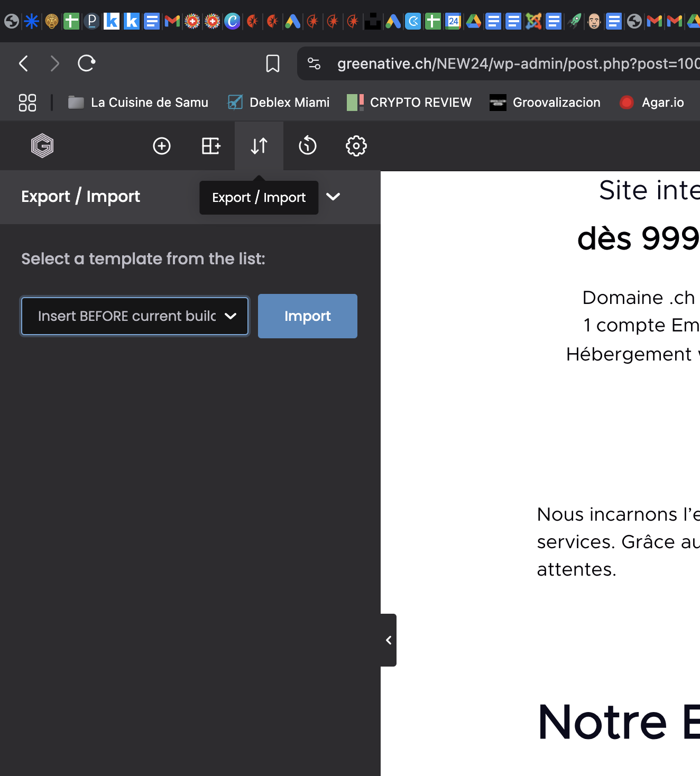Bookmark this page with the bookmark icon
The image size is (700, 776).
[x=273, y=63]
